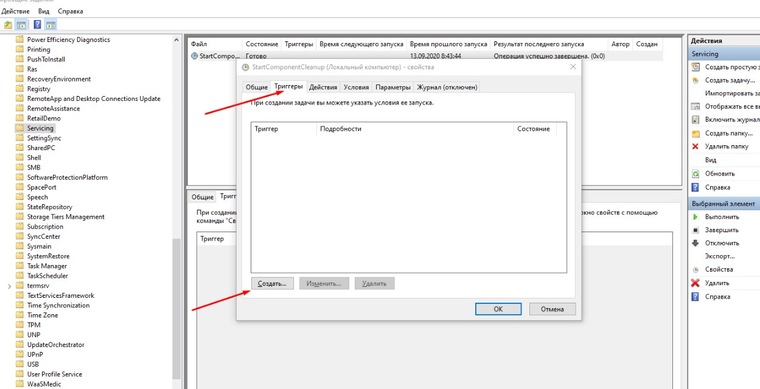Screen dimensions: 760x389
Task: Click the Shell folder icon
Action: coord(19,157)
